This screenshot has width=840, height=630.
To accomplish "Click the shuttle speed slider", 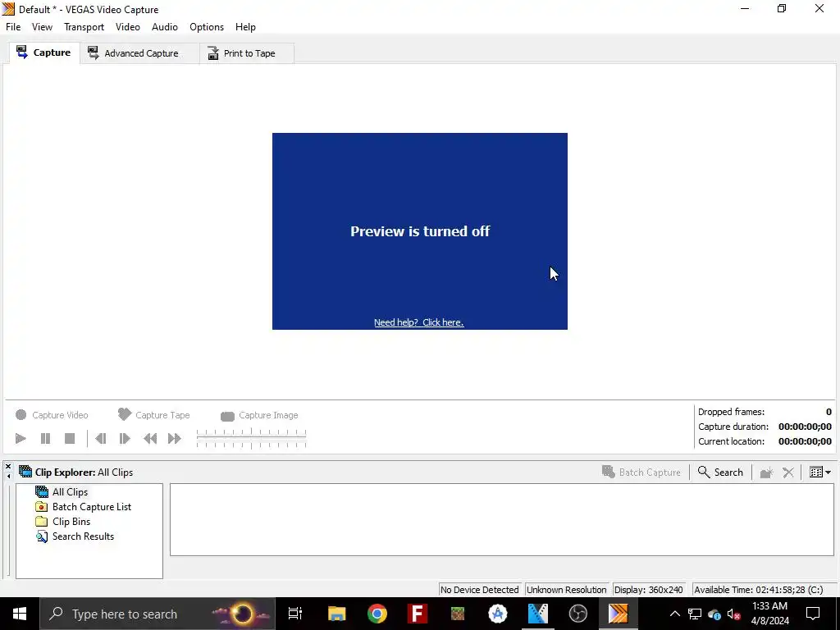I will point(251,438).
